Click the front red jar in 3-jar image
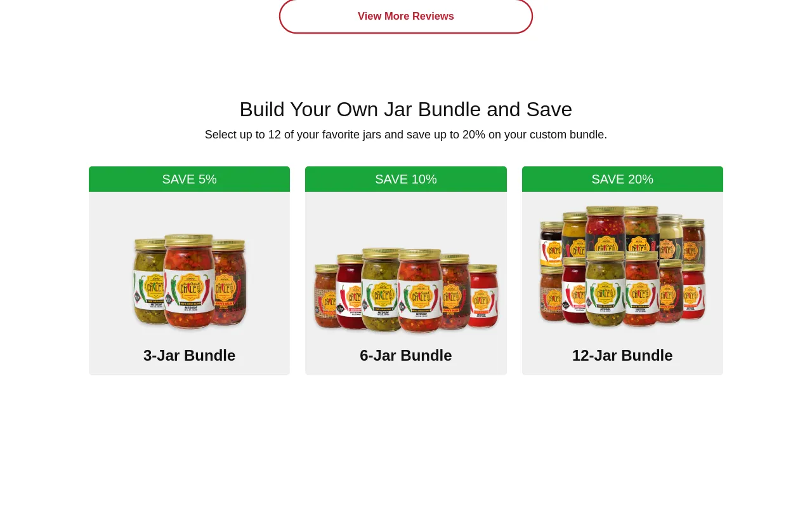Image resolution: width=812 pixels, height=508 pixels. [x=189, y=283]
